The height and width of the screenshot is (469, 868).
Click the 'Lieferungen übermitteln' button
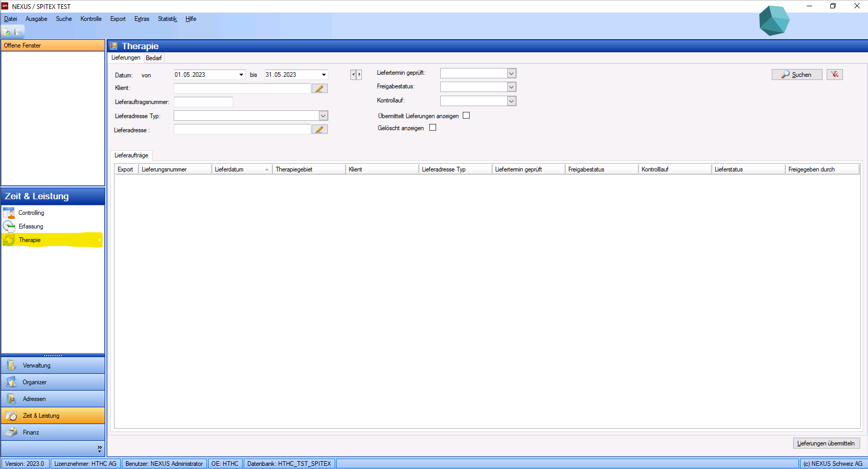pos(826,443)
